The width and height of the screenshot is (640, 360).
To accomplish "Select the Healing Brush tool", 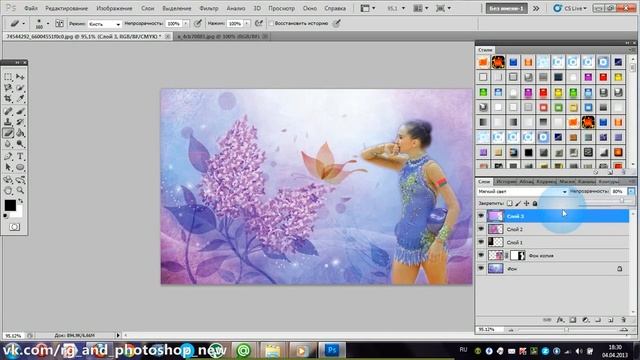I will [x=8, y=111].
